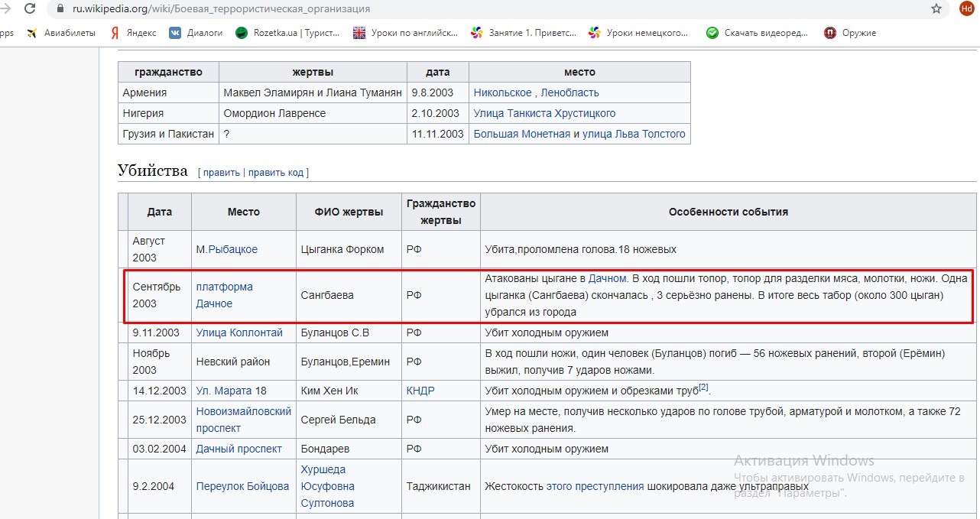Open Новоизмайловский проспект link

[244, 420]
